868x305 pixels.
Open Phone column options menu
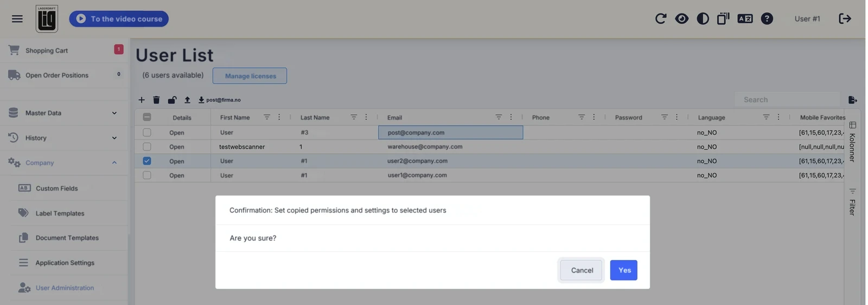(x=594, y=117)
